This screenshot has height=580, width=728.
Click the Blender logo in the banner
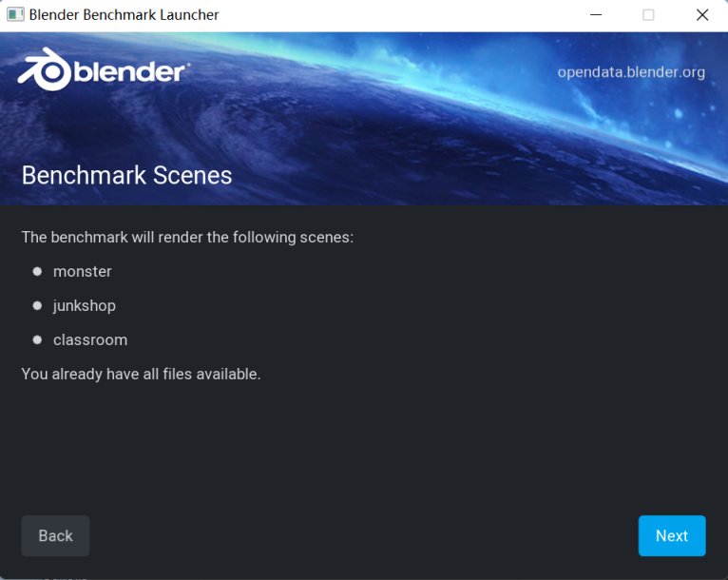tap(104, 69)
